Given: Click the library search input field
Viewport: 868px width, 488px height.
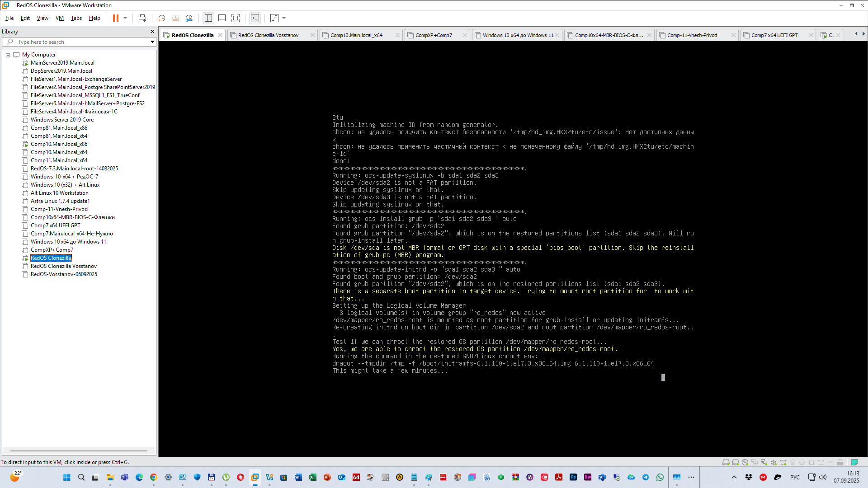Looking at the screenshot, I should click(81, 42).
